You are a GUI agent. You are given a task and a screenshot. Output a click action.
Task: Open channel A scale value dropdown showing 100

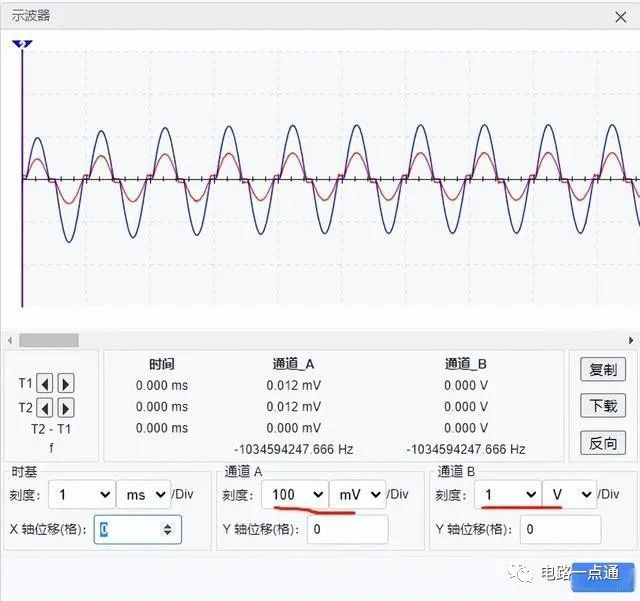[295, 494]
